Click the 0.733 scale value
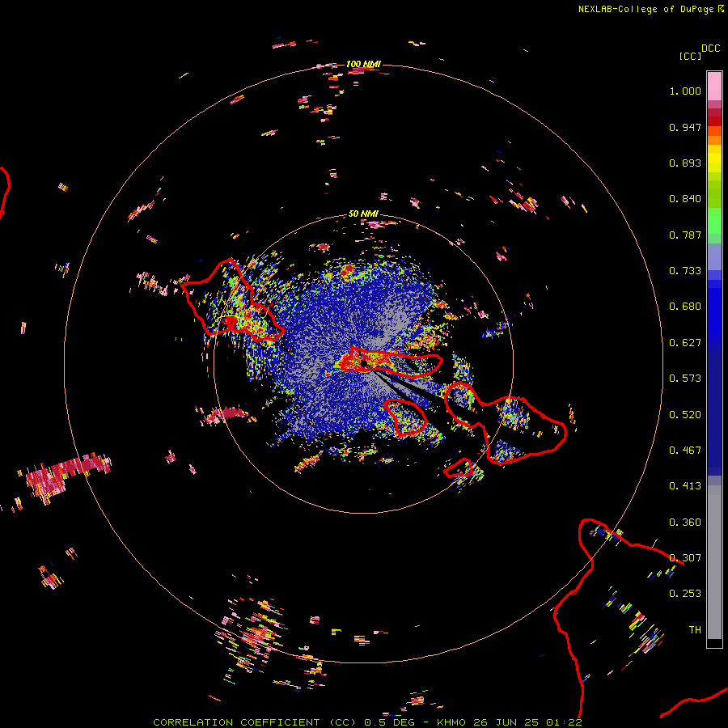 point(685,271)
